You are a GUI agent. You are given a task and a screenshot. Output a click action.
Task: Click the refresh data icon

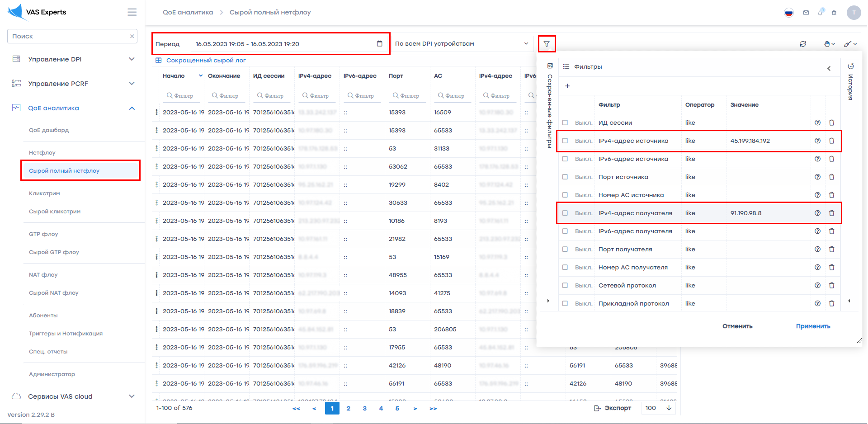(803, 44)
